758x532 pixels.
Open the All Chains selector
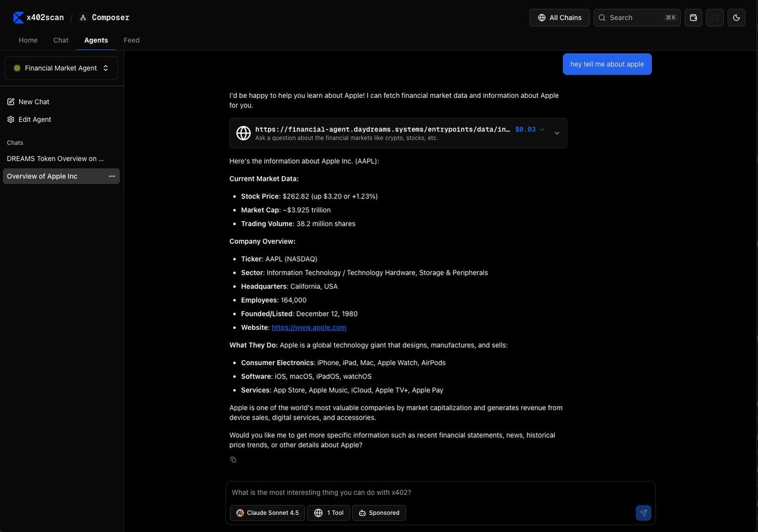click(560, 18)
